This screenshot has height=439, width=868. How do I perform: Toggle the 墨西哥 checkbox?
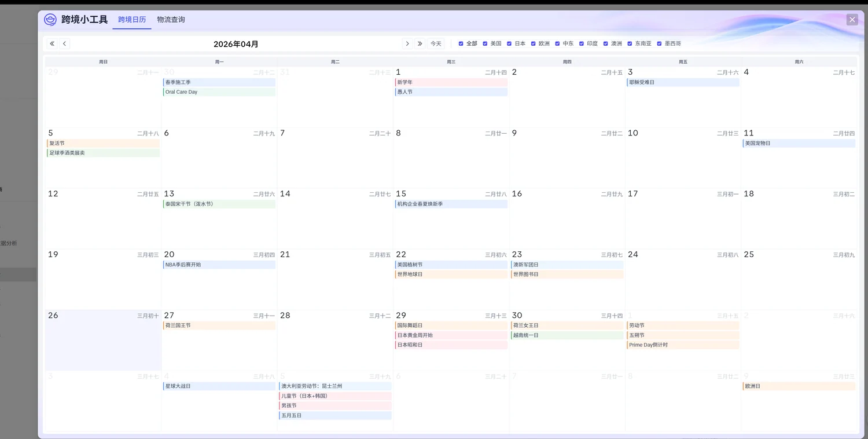point(659,43)
